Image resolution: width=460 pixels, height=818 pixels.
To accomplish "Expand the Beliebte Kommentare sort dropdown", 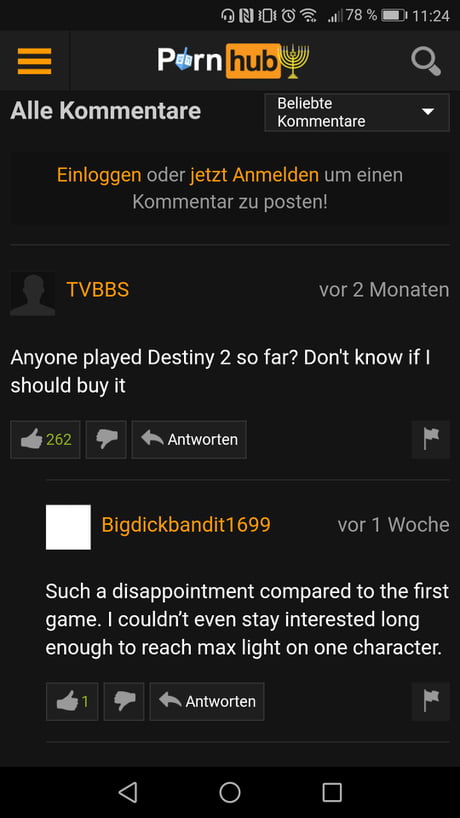I will point(357,112).
